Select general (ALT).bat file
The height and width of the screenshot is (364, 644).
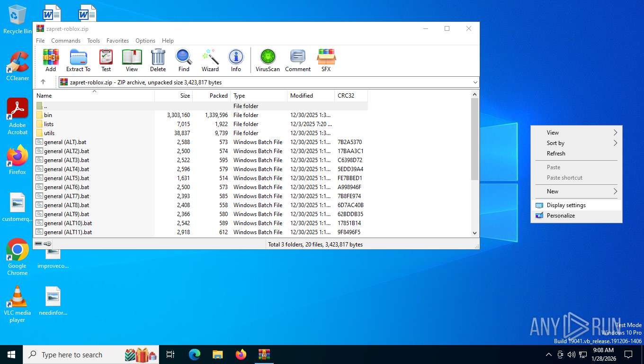200,142
